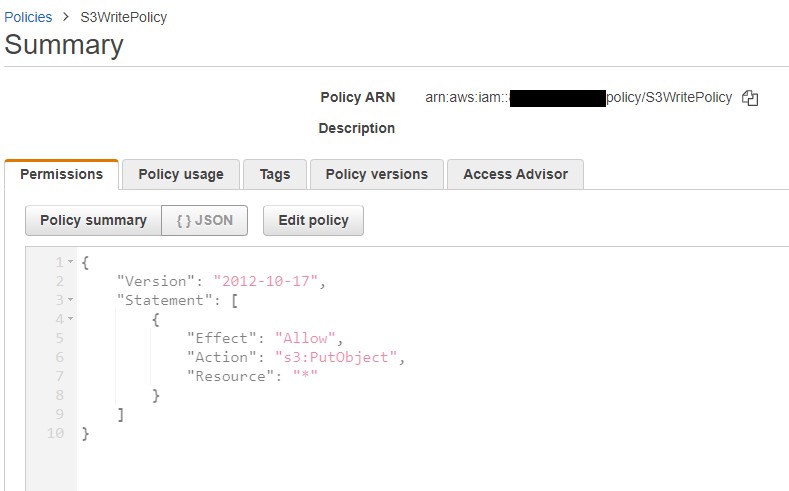Click the Description label
This screenshot has height=491, width=789.
357,128
